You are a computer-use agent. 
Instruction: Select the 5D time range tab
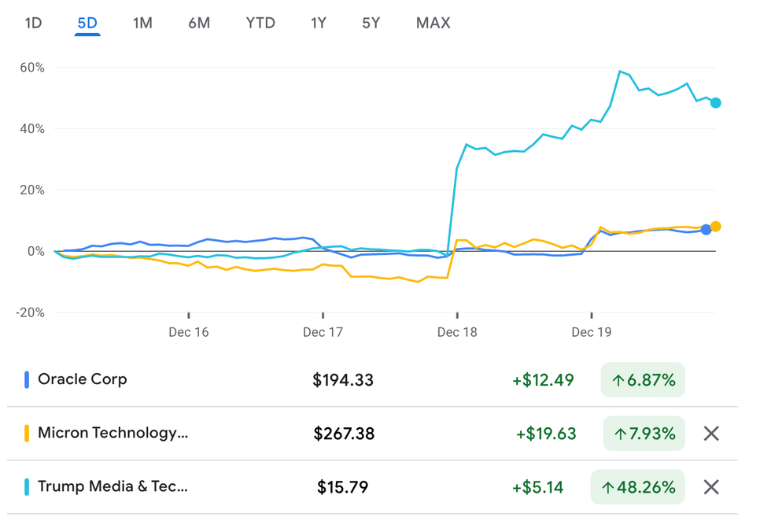pyautogui.click(x=87, y=23)
